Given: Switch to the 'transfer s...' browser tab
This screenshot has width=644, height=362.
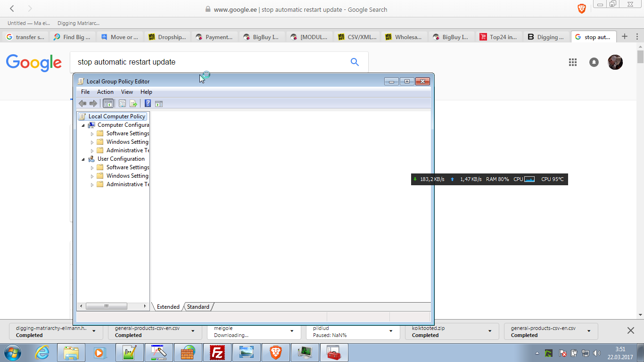Looking at the screenshot, I should click(26, 37).
